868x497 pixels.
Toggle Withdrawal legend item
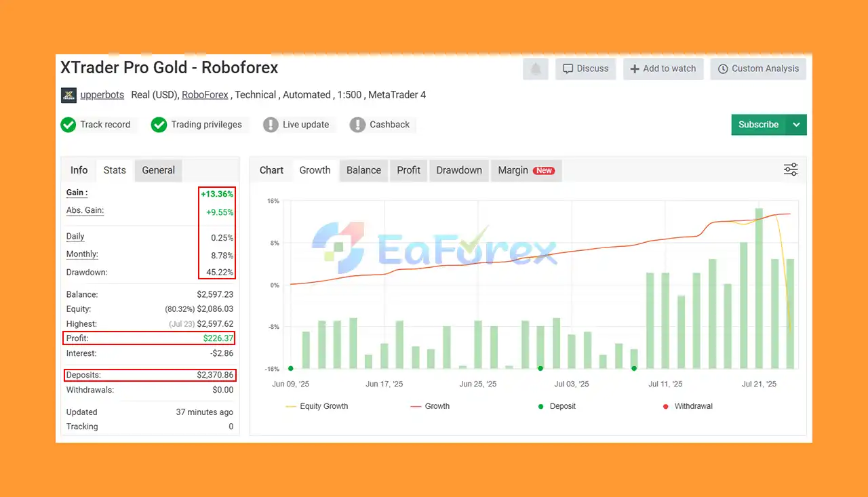[687, 406]
